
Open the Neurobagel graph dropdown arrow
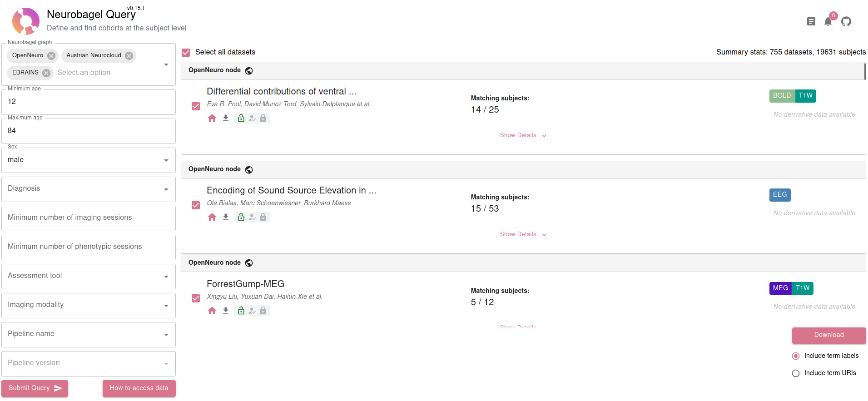[x=166, y=64]
